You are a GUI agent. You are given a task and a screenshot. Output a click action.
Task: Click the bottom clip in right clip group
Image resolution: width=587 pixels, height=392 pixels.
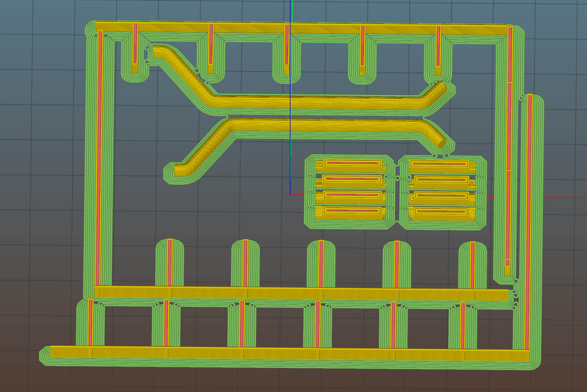click(442, 214)
